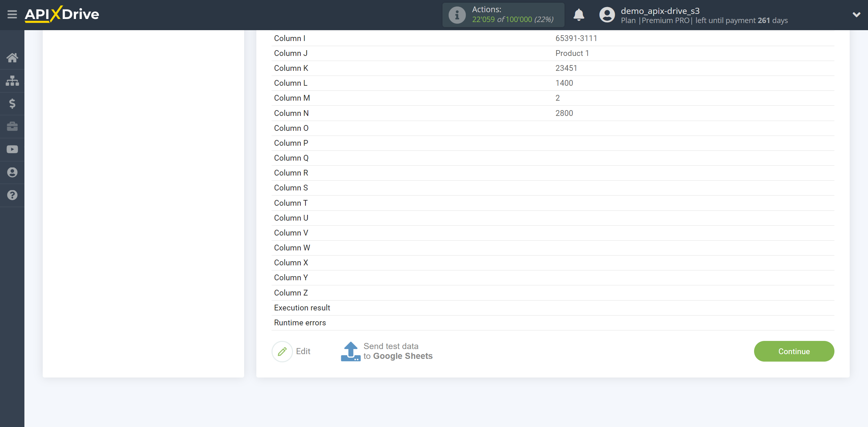Screen dimensions: 868x427
Task: Click the ApiX-Drive logo
Action: click(x=62, y=14)
